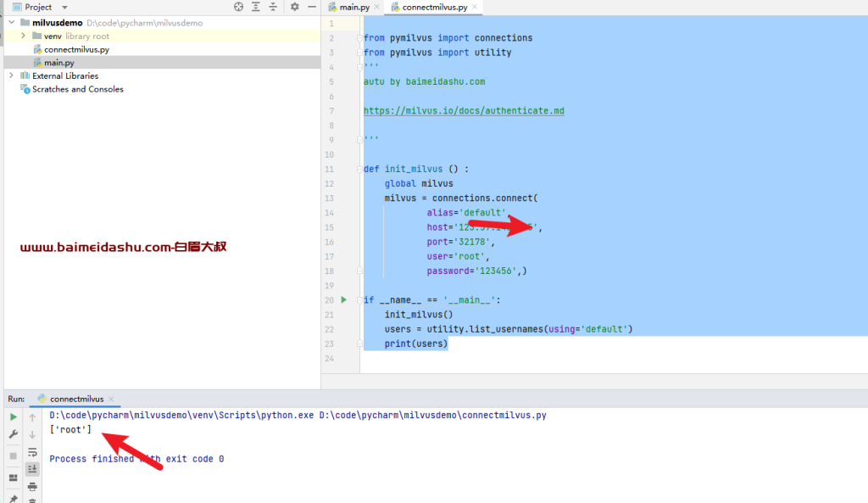Expand External Libraries node
This screenshot has width=868, height=503.
tap(11, 75)
